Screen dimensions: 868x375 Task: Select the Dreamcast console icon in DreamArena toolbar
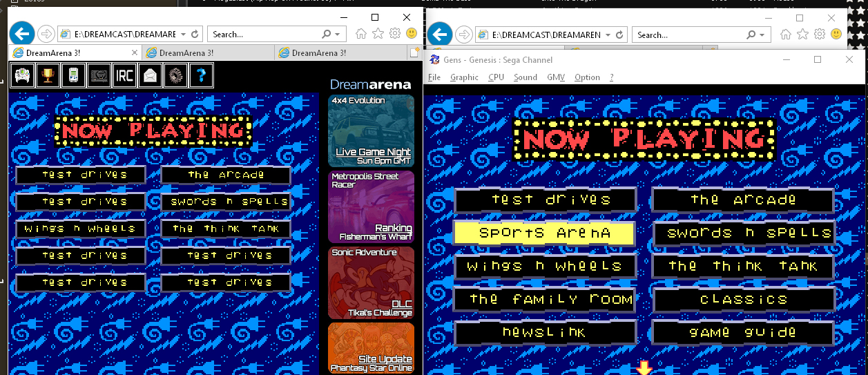coord(99,75)
